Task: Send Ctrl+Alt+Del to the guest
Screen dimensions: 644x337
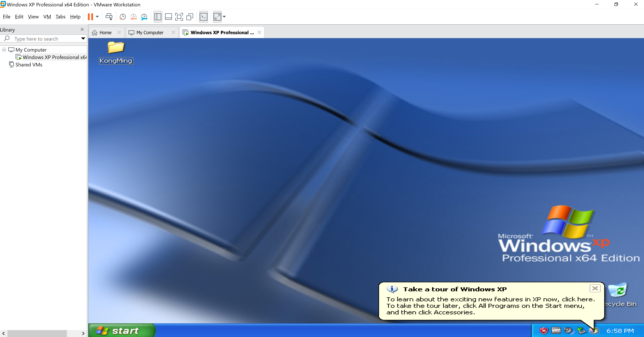Action: pyautogui.click(x=109, y=17)
